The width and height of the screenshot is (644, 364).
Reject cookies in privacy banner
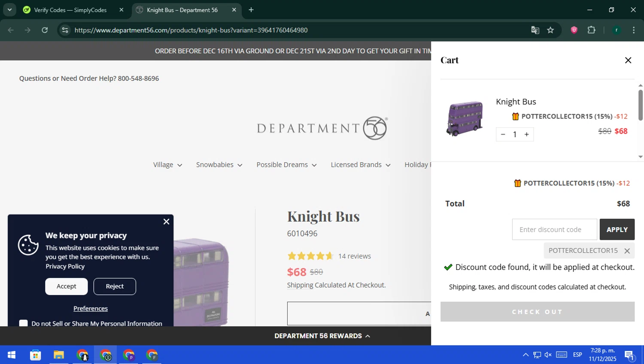(115, 286)
